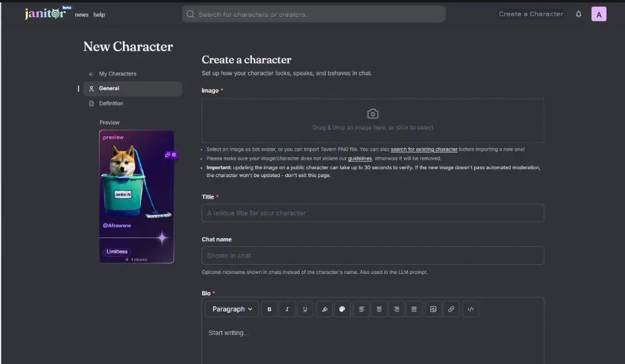Open the notifications bell
This screenshot has width=625, height=364.
point(578,14)
